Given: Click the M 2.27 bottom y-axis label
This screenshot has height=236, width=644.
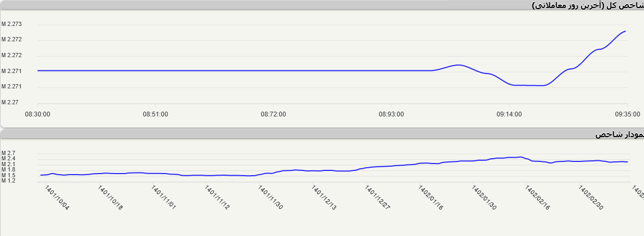Looking at the screenshot, I should tap(10, 102).
